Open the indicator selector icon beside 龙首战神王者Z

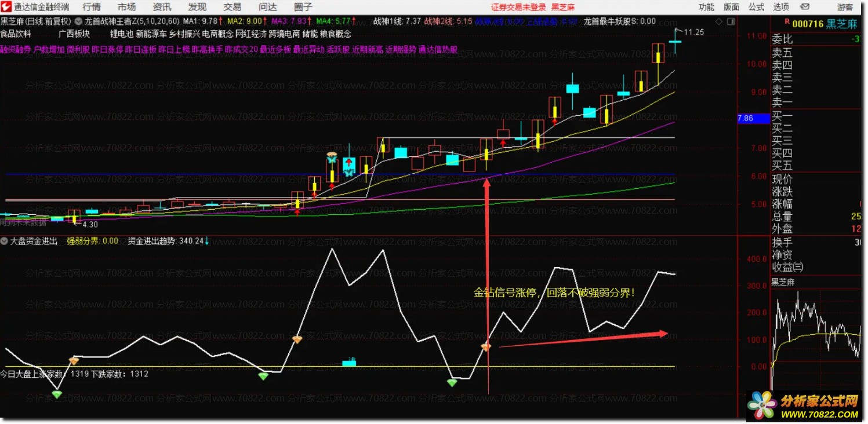pyautogui.click(x=79, y=21)
